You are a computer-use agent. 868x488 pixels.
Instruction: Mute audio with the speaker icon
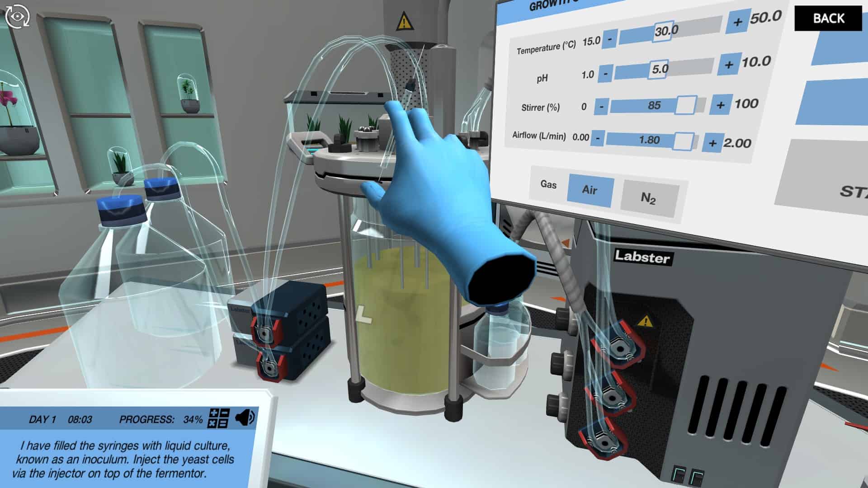point(245,418)
